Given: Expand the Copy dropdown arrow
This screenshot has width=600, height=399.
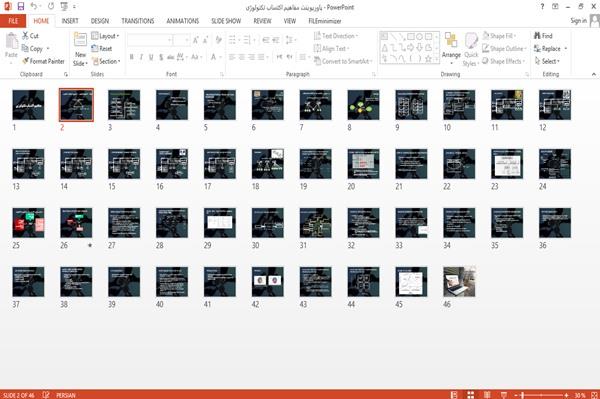Looking at the screenshot, I should [x=48, y=49].
